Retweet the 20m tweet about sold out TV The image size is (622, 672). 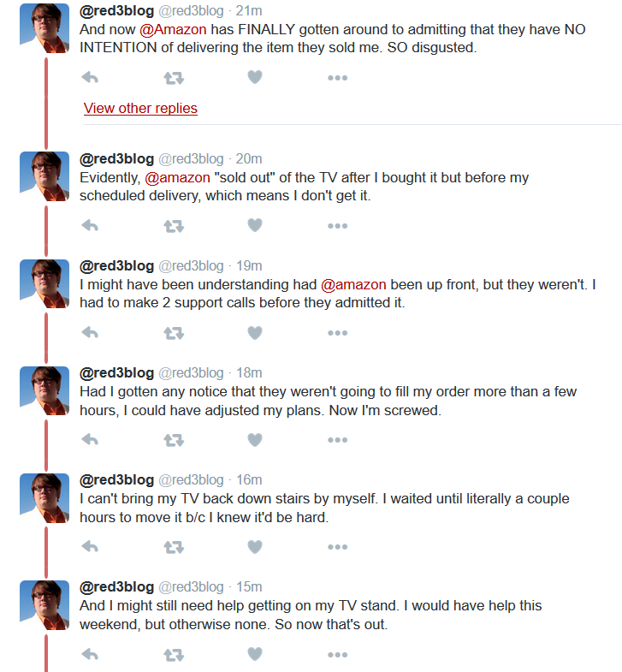174,226
